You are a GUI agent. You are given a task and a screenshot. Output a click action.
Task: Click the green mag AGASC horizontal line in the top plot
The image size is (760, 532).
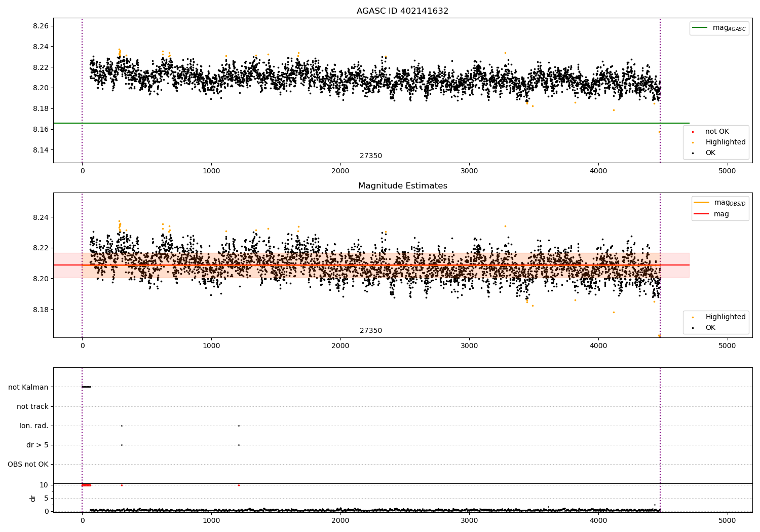tap(371, 123)
